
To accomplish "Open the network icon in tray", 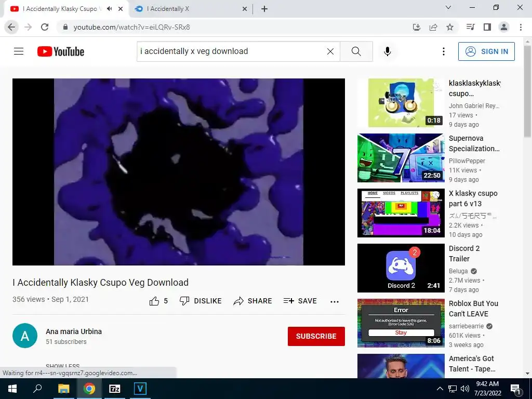I will 453,389.
